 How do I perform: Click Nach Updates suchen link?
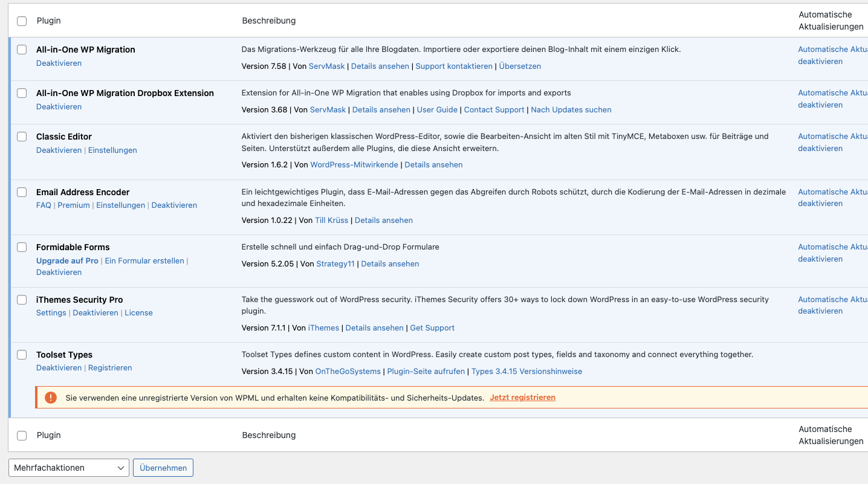point(571,110)
